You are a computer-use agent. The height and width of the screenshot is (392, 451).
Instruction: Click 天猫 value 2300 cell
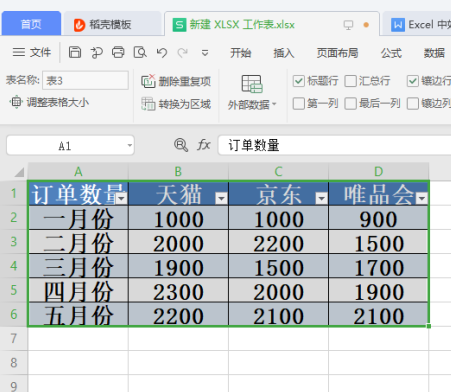tap(179, 290)
